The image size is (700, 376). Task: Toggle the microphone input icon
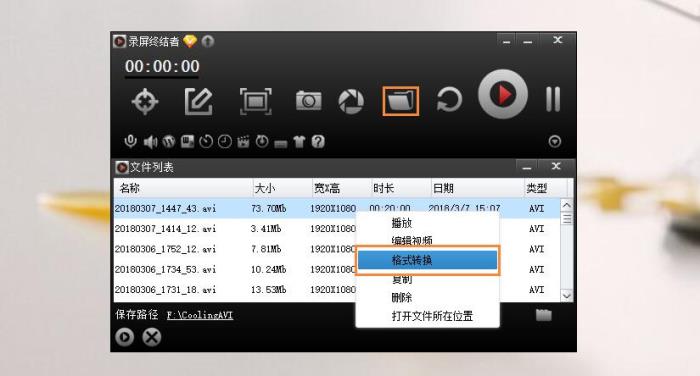click(130, 142)
